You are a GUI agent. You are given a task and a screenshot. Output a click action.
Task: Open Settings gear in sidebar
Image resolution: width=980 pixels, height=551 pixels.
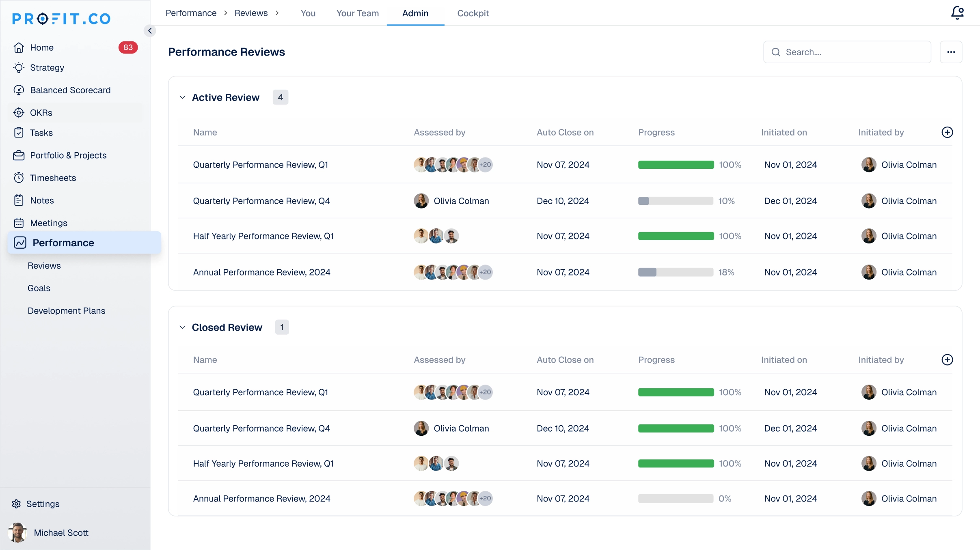click(x=16, y=504)
